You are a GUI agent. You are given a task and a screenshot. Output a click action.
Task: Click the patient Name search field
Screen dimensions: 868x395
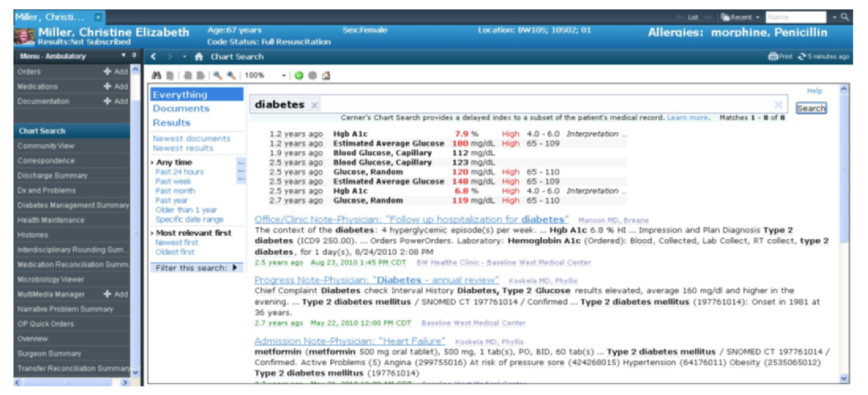795,17
